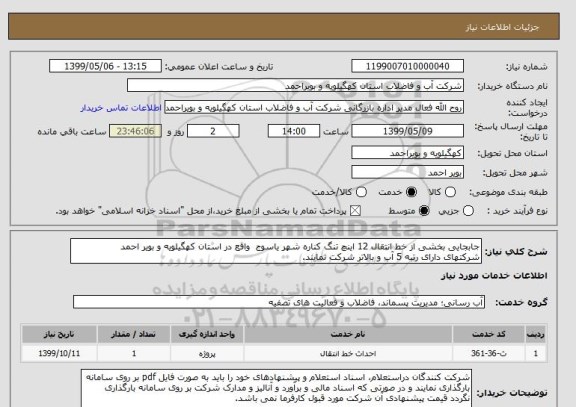
Task: Click the واحد اندازه گیری column header
Action: (x=206, y=334)
